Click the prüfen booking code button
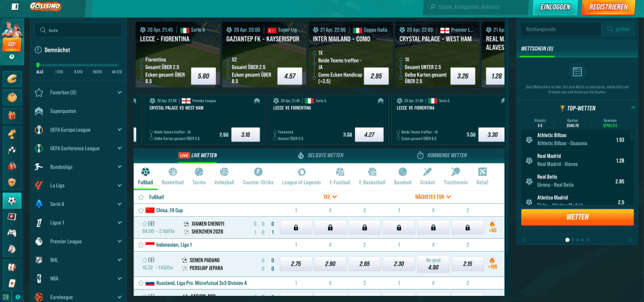 coord(618,29)
